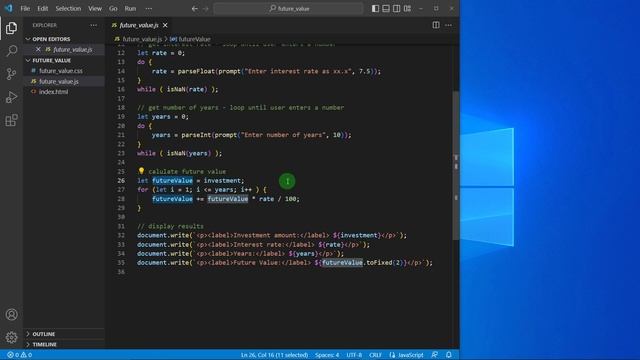This screenshot has width=640, height=360.
Task: Open the Source Control view
Action: coord(11,74)
